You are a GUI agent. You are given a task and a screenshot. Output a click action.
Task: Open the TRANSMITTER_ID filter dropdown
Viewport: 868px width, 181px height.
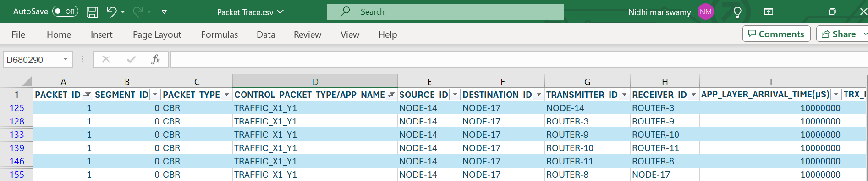click(624, 95)
